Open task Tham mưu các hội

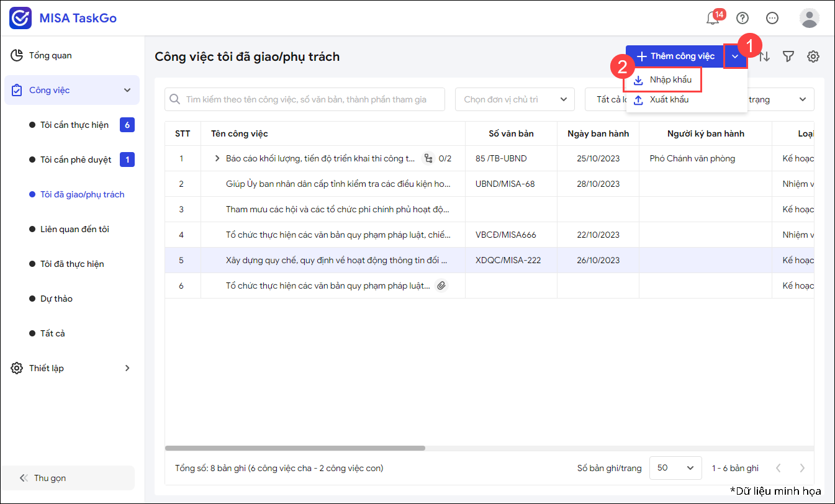point(337,209)
